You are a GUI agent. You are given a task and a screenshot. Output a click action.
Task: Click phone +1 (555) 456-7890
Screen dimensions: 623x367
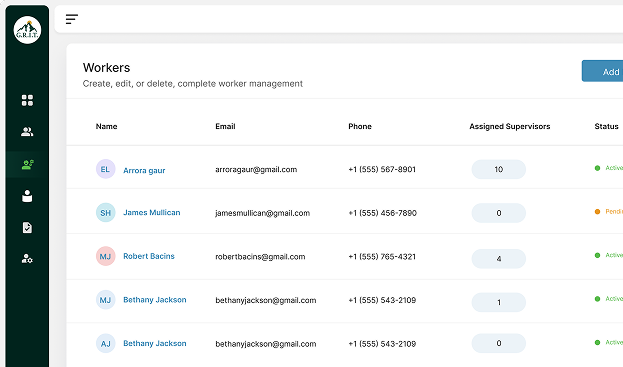(x=382, y=213)
